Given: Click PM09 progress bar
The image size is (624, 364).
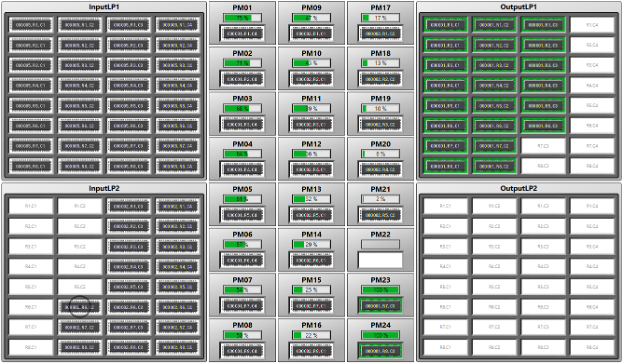Looking at the screenshot, I should point(311,18).
